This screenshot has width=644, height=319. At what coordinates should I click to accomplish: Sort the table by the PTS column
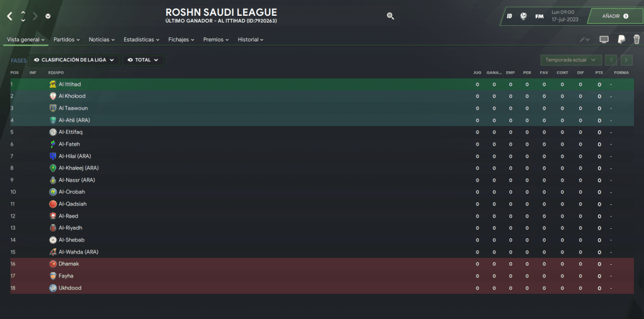(x=599, y=72)
